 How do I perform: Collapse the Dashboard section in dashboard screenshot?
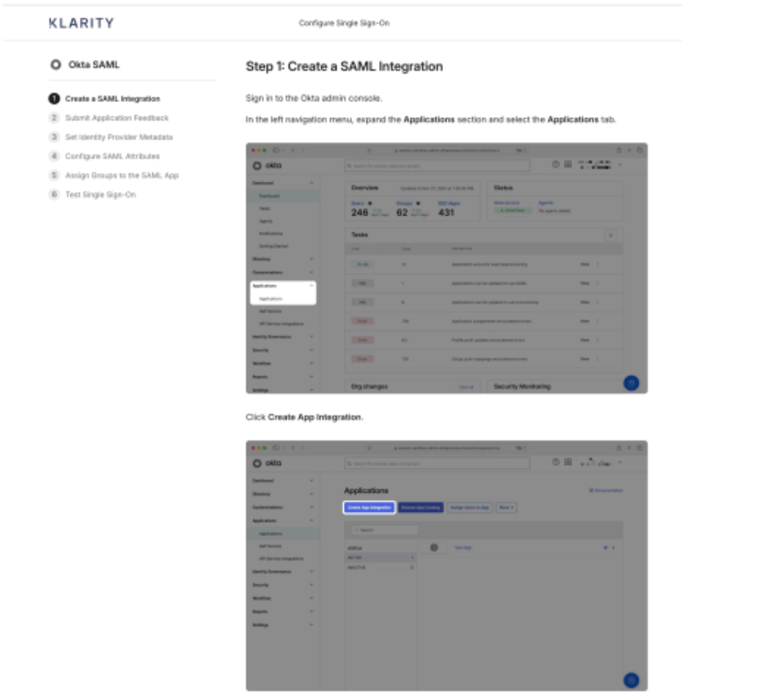[x=311, y=183]
